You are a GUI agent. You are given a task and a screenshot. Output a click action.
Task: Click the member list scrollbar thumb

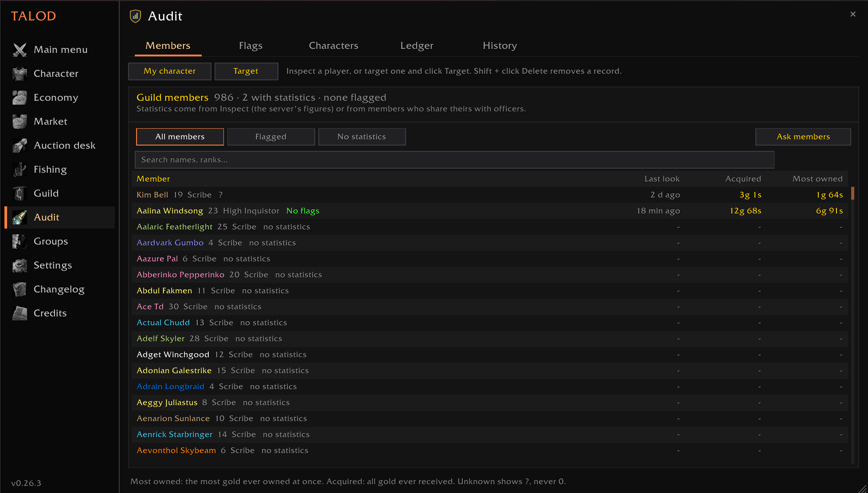852,193
